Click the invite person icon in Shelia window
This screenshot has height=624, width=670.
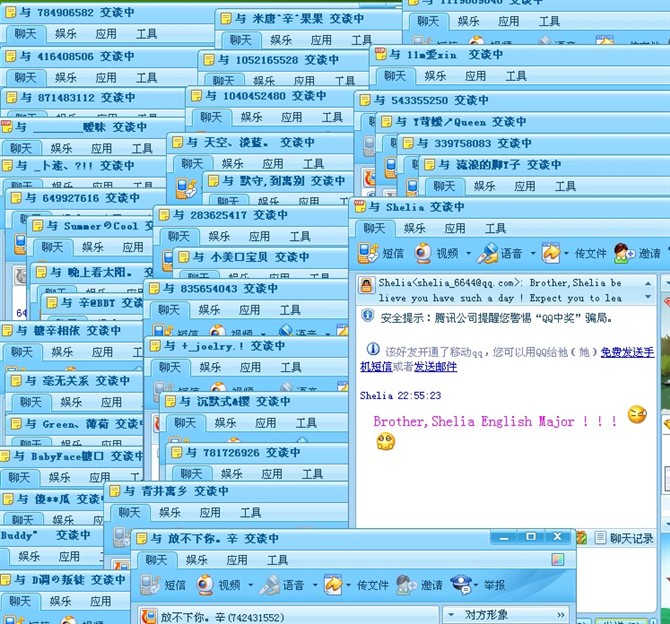coord(624,253)
